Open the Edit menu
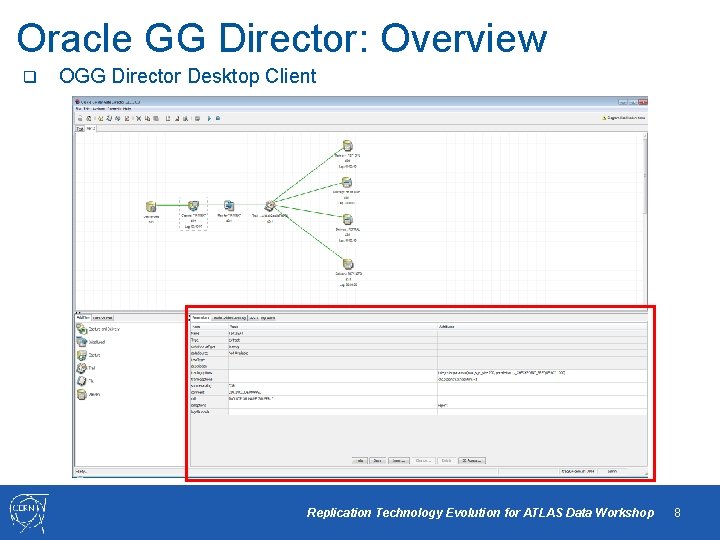720x540 pixels. (x=87, y=109)
